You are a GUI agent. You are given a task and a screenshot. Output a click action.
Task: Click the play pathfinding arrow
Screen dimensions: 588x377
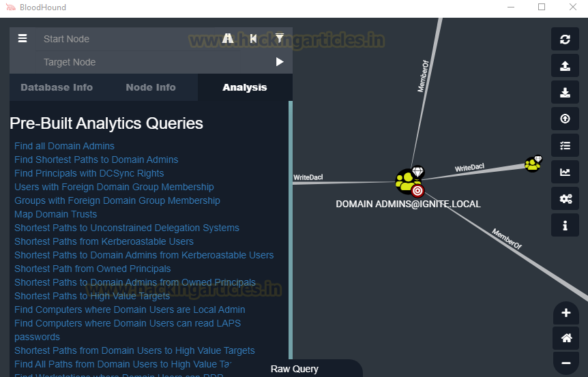coord(280,62)
